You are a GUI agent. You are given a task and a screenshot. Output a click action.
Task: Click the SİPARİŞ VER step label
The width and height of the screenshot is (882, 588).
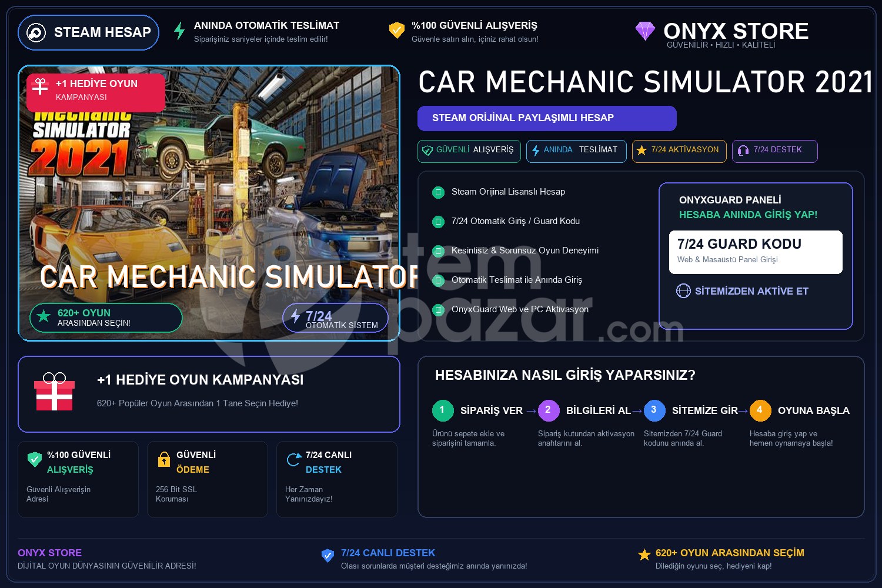492,410
